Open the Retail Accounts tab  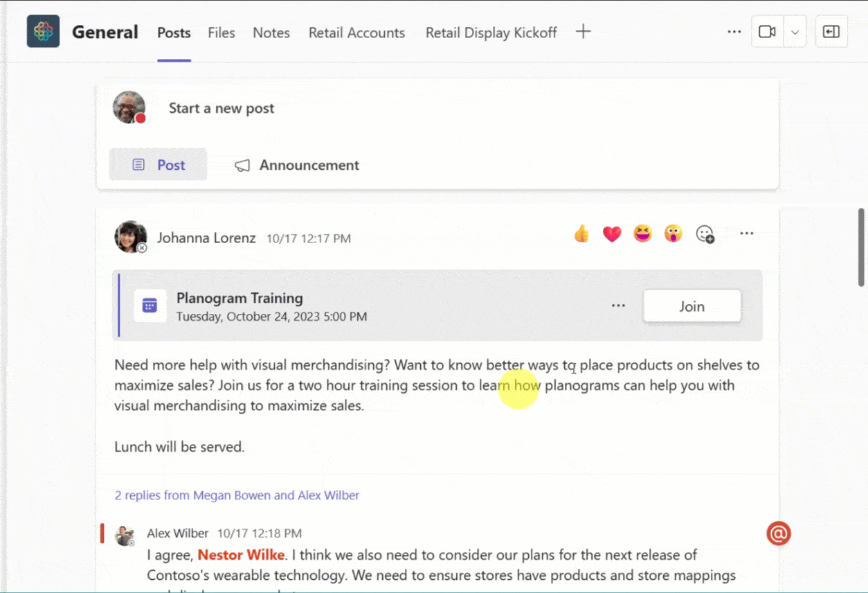(x=356, y=33)
